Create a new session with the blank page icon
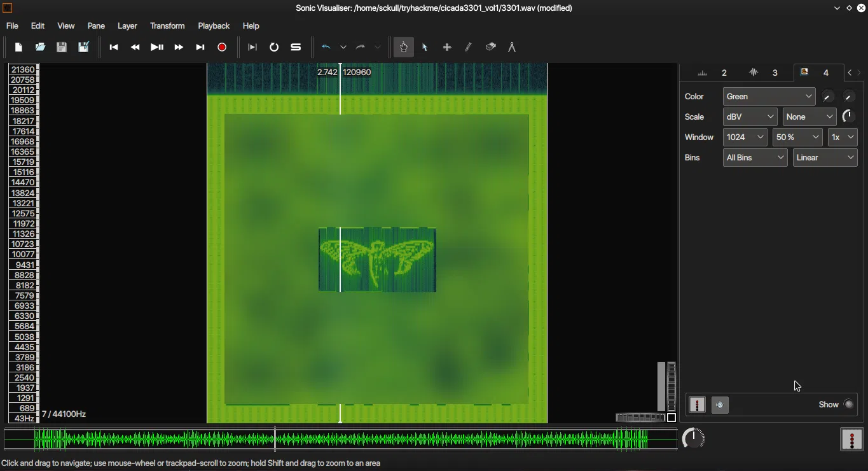The height and width of the screenshot is (471, 868). pos(18,47)
